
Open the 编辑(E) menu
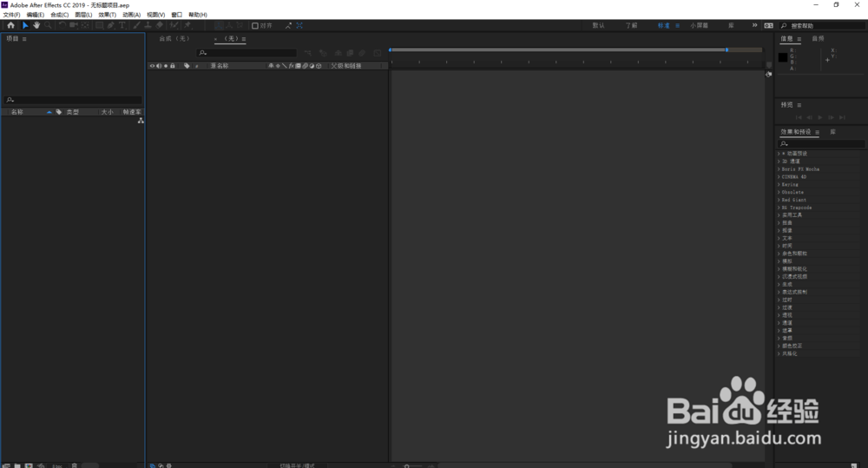(36, 15)
